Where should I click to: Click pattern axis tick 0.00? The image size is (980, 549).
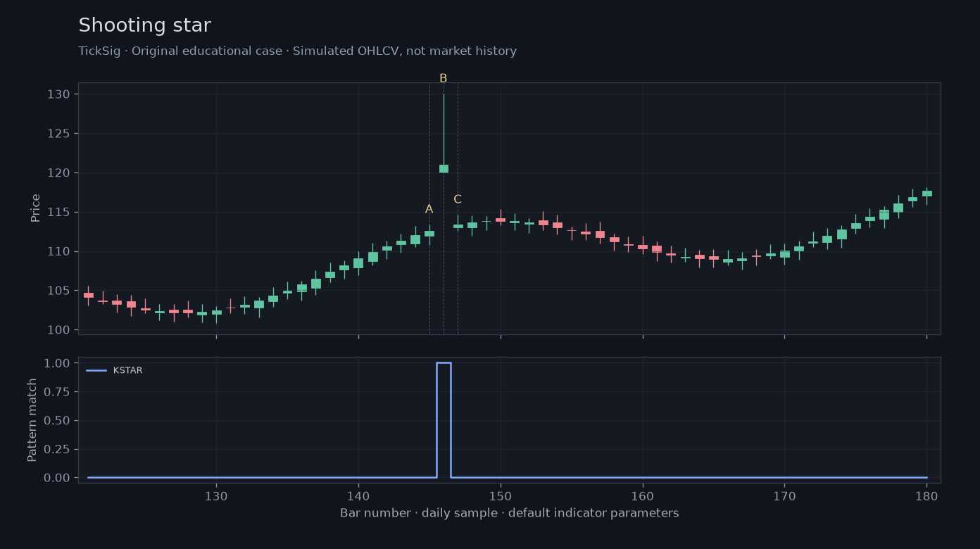coord(58,478)
